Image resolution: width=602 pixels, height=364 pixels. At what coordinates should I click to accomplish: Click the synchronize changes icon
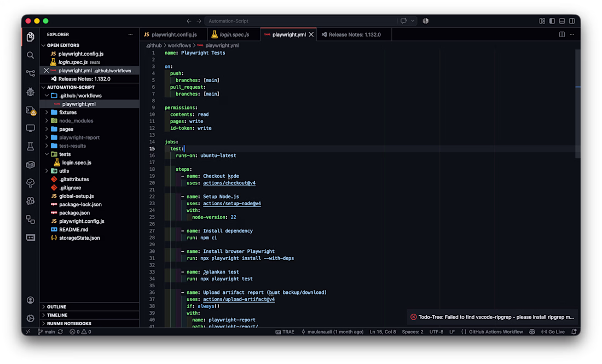(x=60, y=332)
